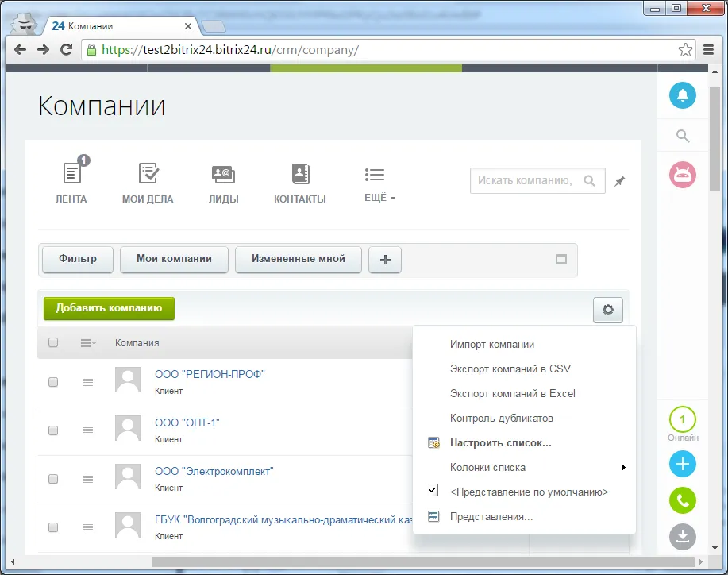Viewport: 728px width, 575px height.
Task: Open the notifications bell icon
Action: point(682,95)
